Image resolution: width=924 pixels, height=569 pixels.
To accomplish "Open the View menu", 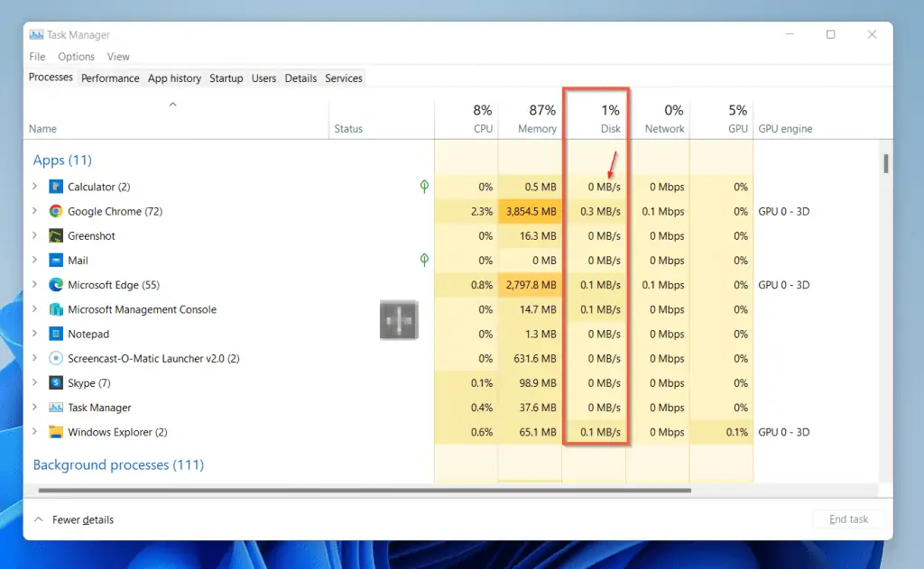I will pyautogui.click(x=118, y=57).
